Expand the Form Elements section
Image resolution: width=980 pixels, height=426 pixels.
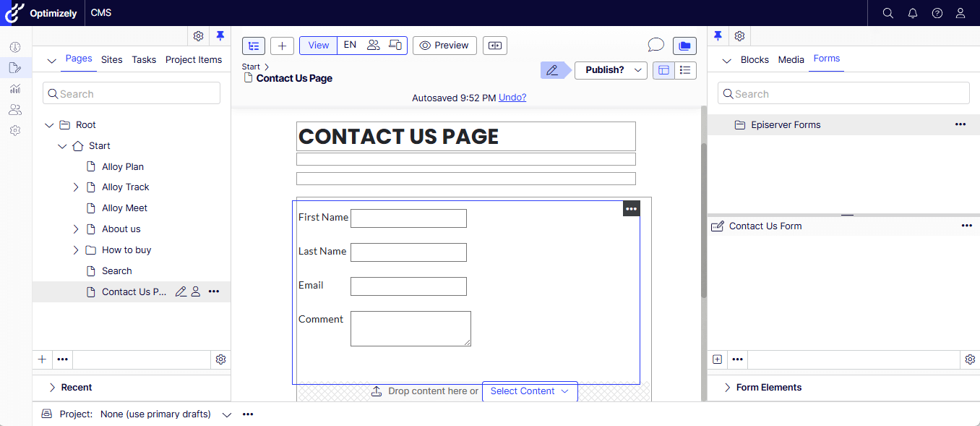728,388
